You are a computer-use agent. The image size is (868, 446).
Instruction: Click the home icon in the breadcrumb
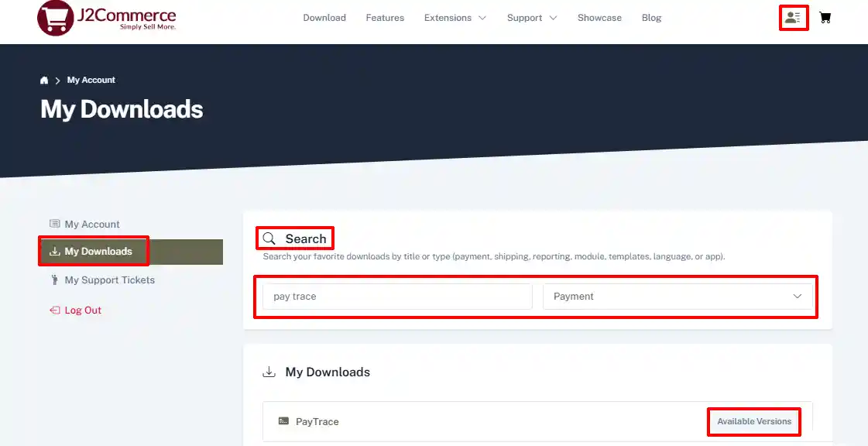(44, 81)
